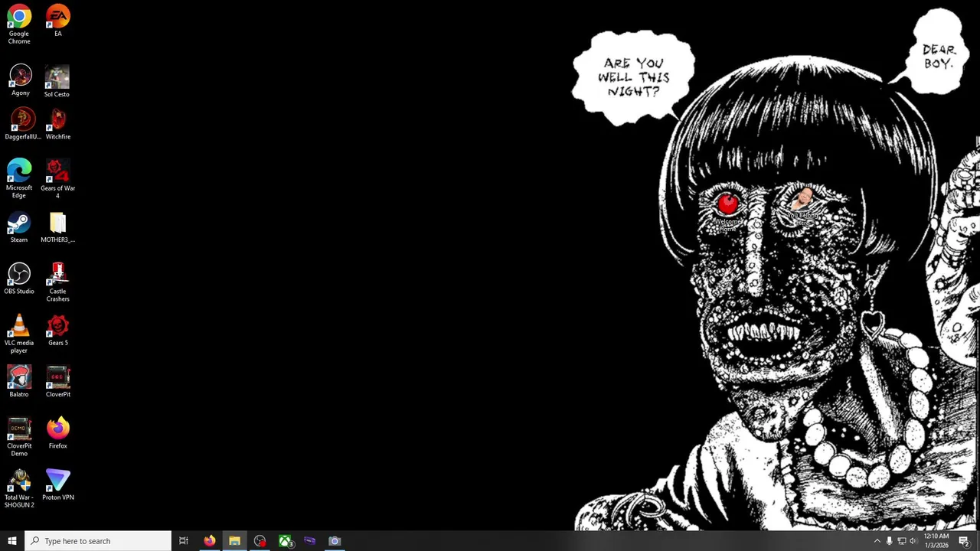The image size is (980, 551).
Task: Select the Total War SHOGUN 2 icon
Action: tap(19, 488)
